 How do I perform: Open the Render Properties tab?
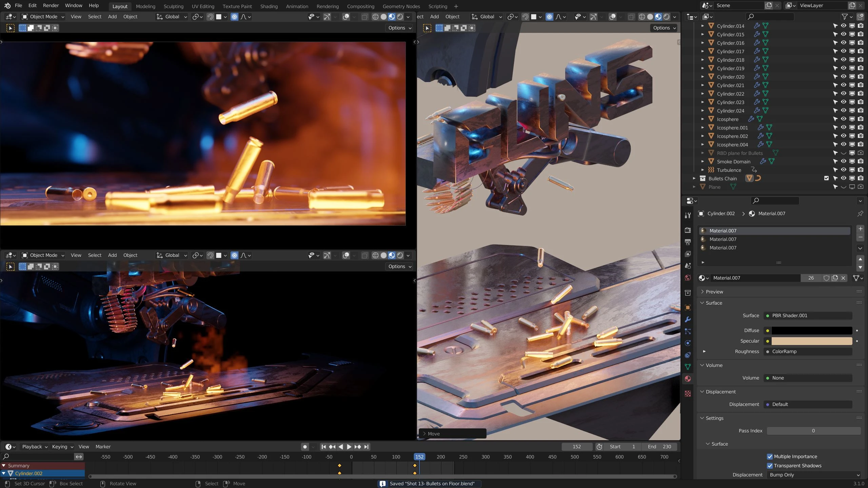688,230
